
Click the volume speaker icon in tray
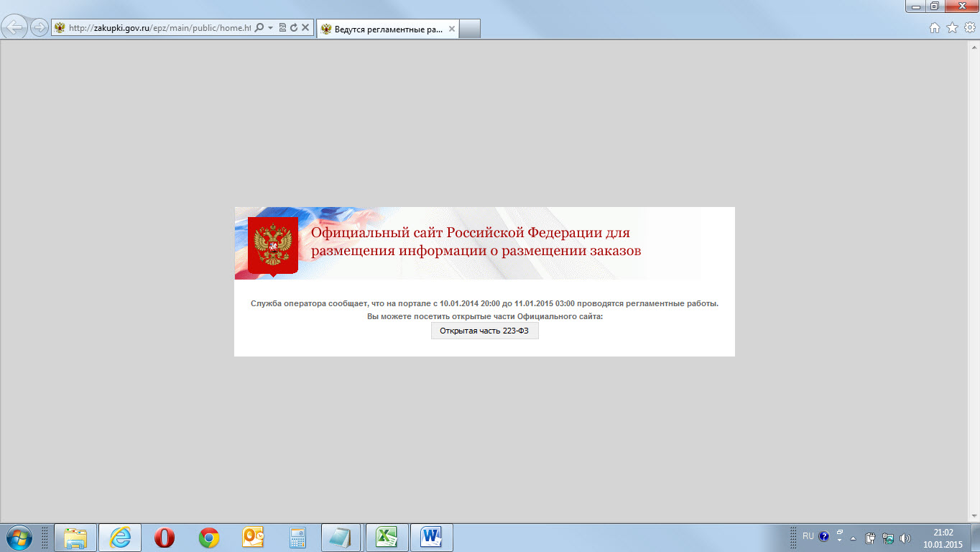(905, 538)
